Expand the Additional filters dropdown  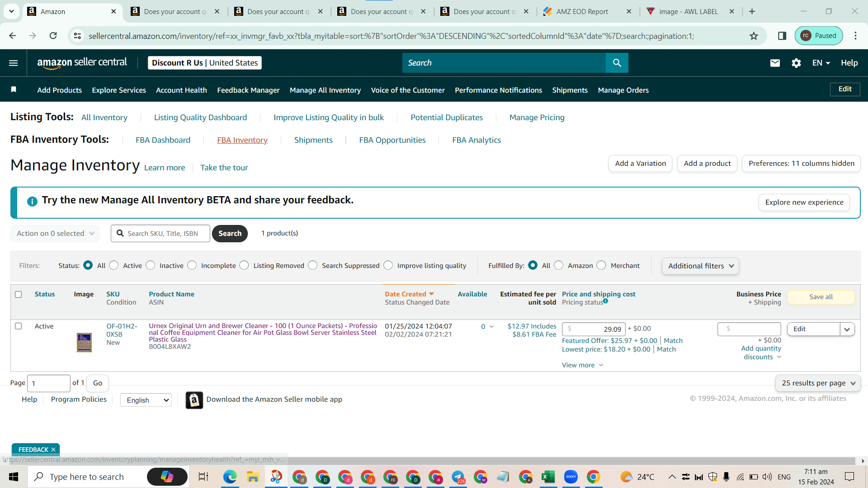pyautogui.click(x=700, y=266)
